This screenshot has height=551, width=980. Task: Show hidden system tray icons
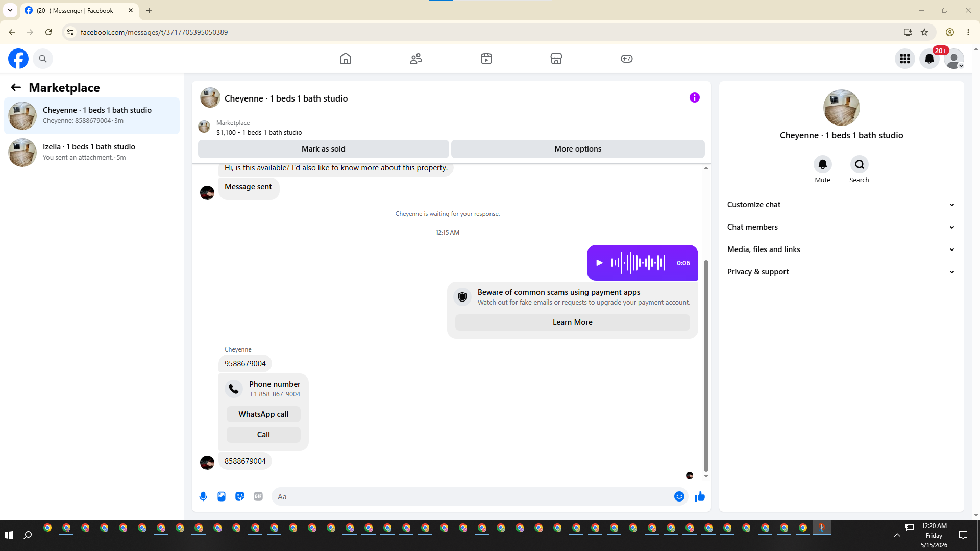click(x=897, y=535)
